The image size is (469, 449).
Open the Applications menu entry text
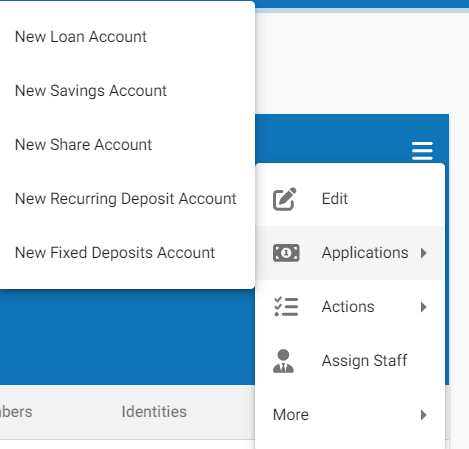point(365,253)
